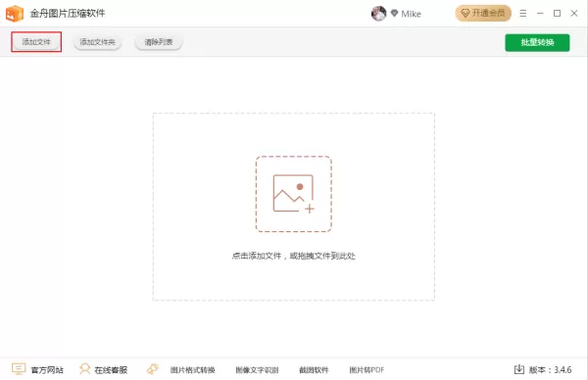Click 清除列表 to clear the list
588x380 pixels.
point(158,42)
